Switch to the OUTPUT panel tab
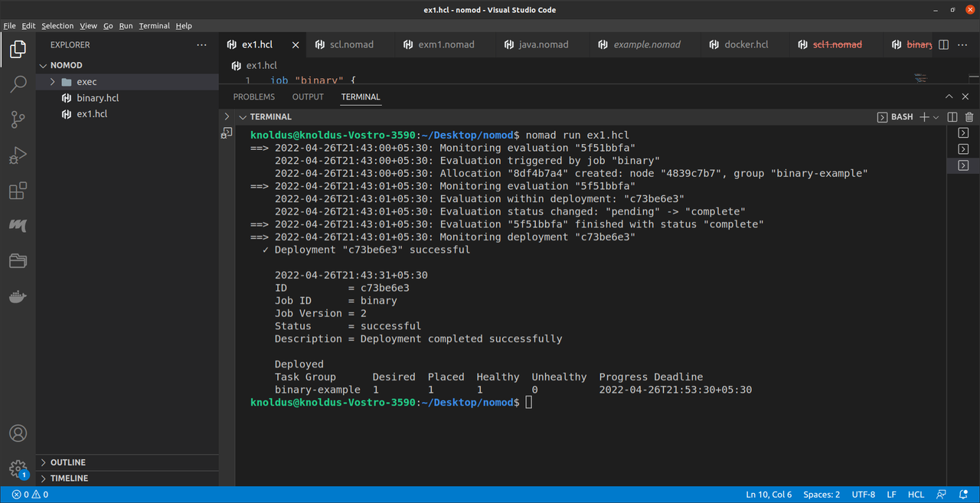The height and width of the screenshot is (503, 980). coord(308,97)
